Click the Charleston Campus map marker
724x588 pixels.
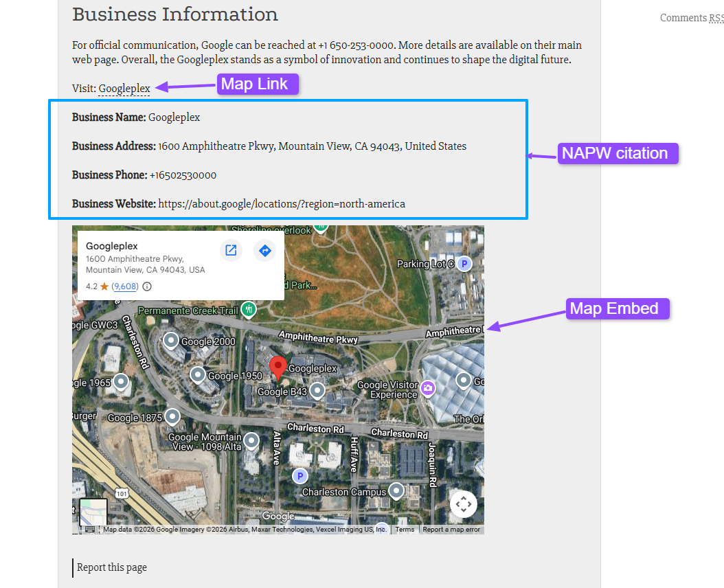tap(396, 491)
